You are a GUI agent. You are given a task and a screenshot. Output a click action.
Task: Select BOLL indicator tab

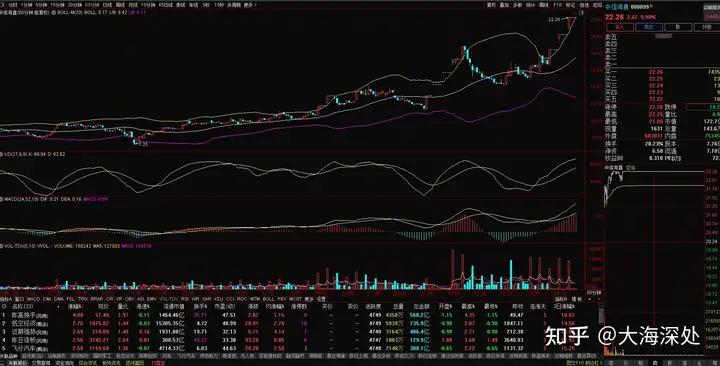[x=269, y=298]
